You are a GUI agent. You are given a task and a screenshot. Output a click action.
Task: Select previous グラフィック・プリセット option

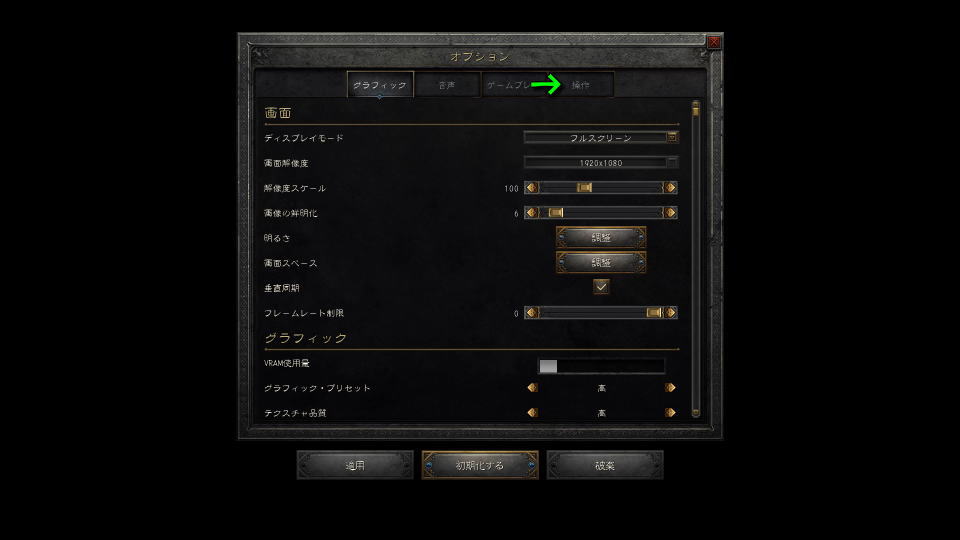(x=533, y=388)
